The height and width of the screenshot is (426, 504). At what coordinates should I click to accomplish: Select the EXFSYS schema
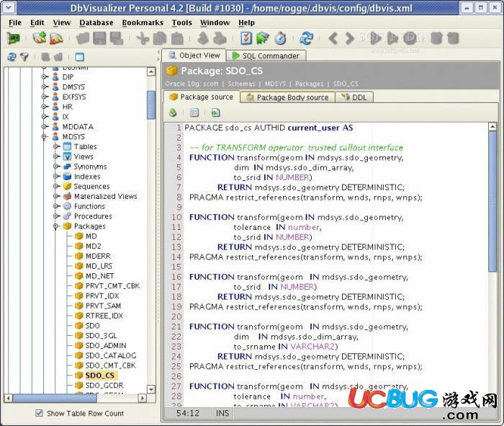pos(74,97)
